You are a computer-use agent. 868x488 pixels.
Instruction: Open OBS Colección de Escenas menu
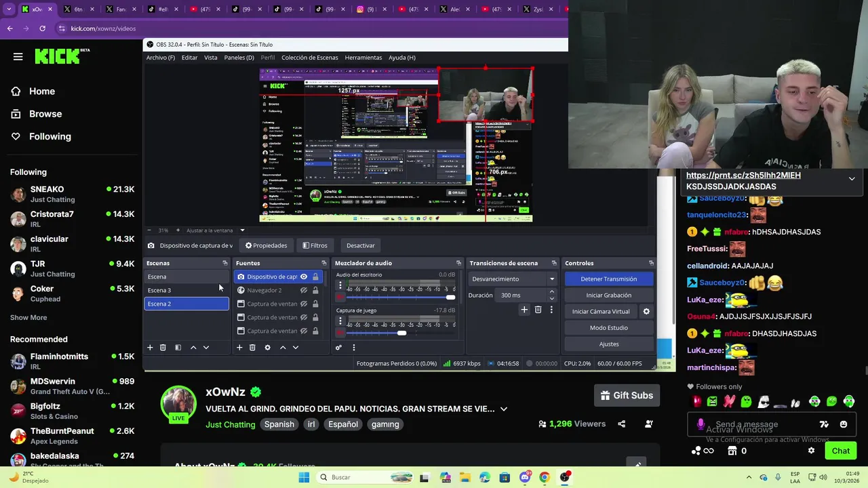click(x=310, y=58)
